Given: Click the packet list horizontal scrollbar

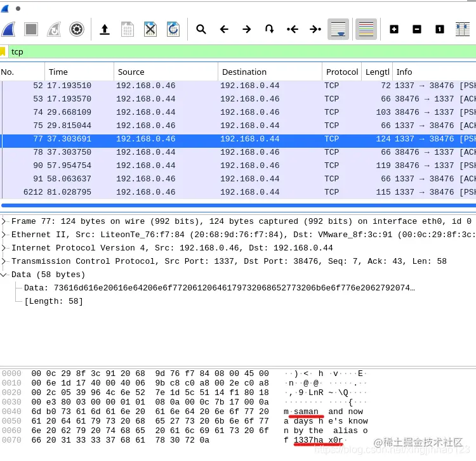Looking at the screenshot, I should click(x=239, y=205).
